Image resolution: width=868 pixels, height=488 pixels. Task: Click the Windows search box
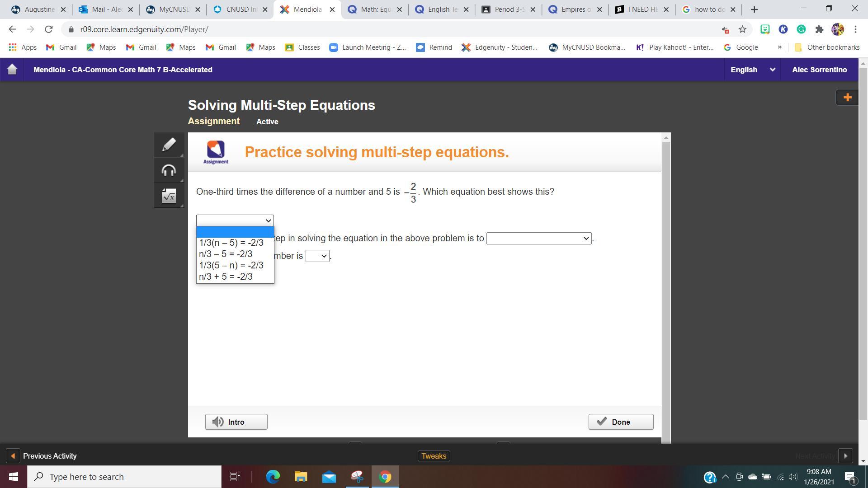click(124, 477)
